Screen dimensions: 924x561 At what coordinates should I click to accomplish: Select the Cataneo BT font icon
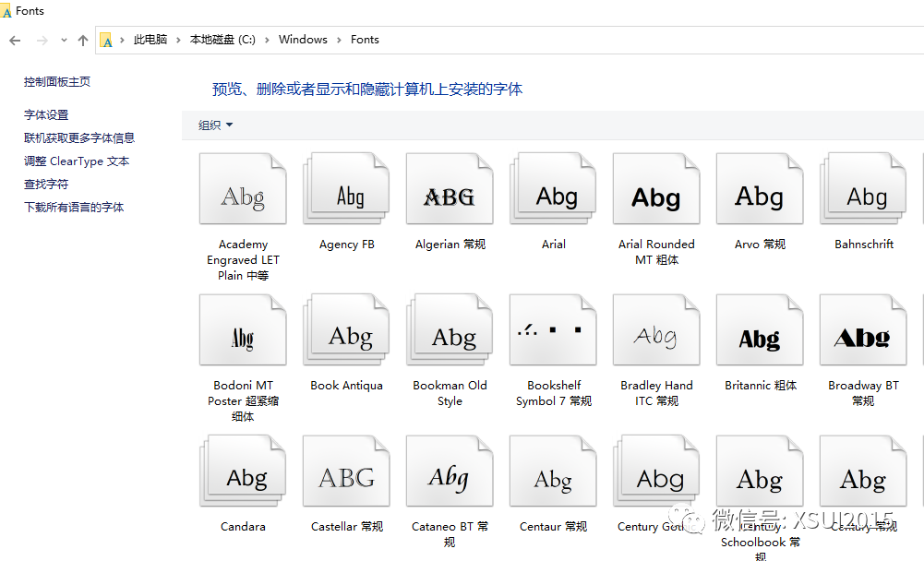click(x=450, y=471)
